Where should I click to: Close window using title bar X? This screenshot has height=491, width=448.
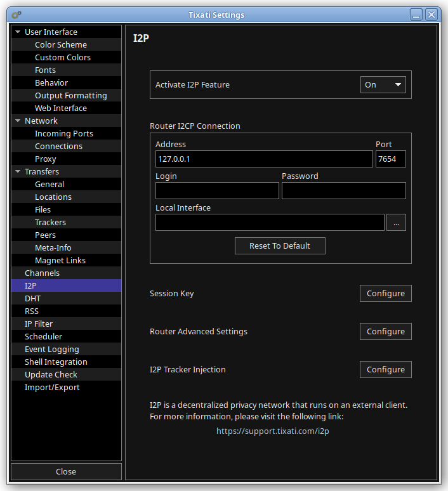tap(432, 15)
